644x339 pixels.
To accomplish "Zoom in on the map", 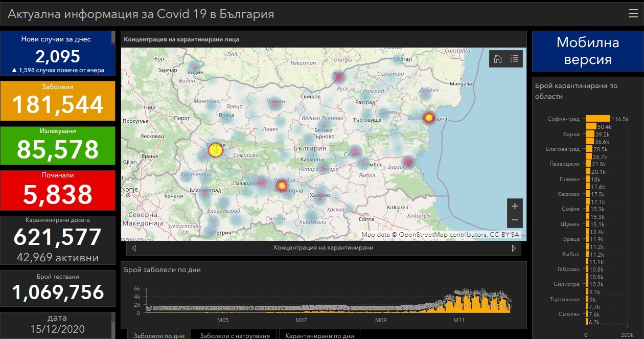I will tap(515, 206).
